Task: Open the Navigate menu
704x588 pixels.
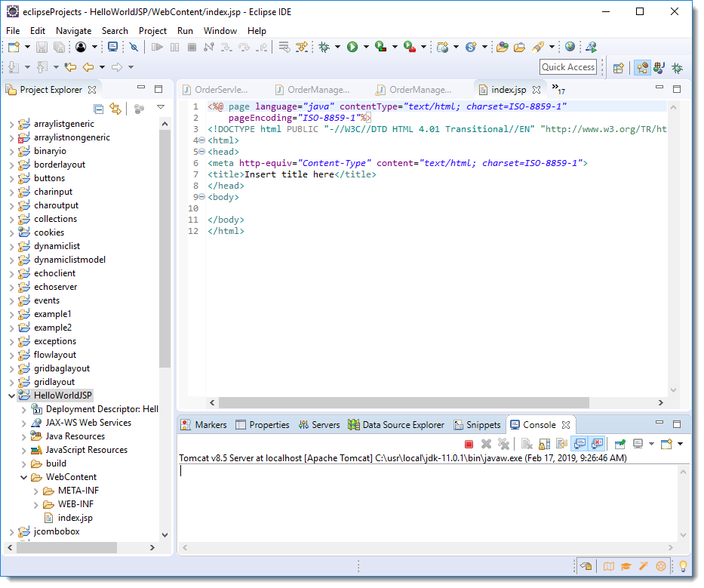Action: [x=74, y=31]
